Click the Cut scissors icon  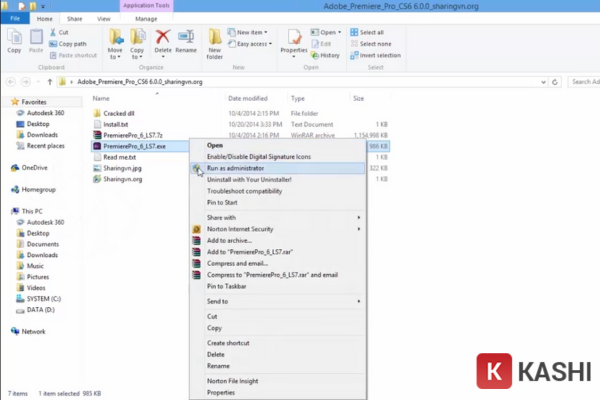(x=53, y=32)
